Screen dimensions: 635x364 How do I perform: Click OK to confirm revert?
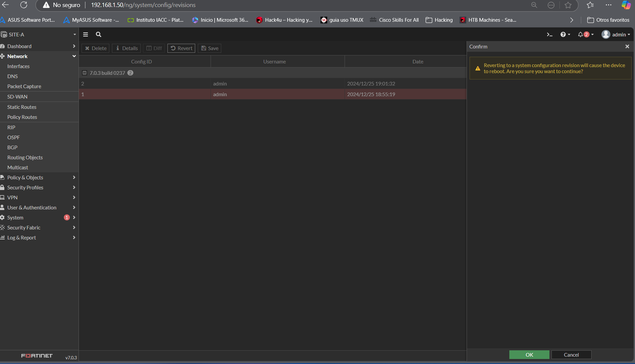pyautogui.click(x=529, y=355)
